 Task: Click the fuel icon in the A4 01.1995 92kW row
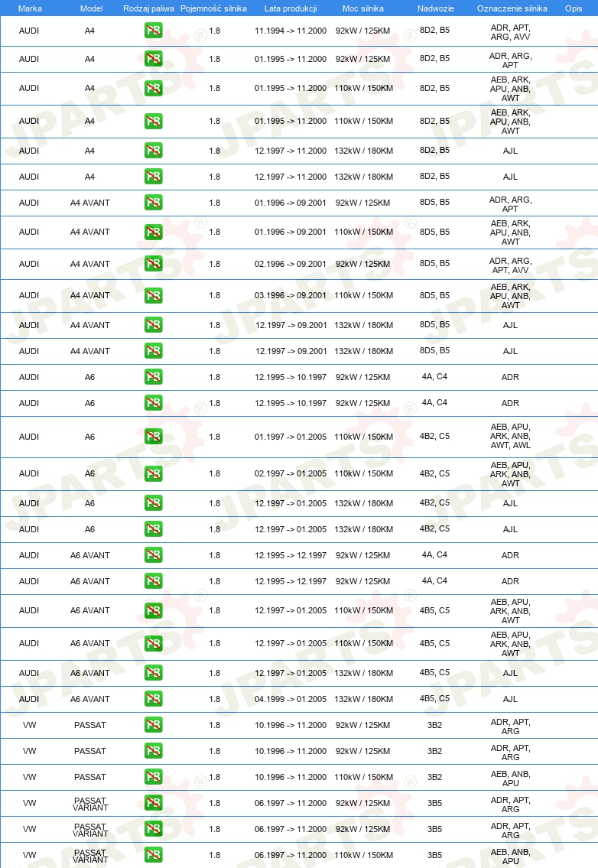pyautogui.click(x=154, y=59)
